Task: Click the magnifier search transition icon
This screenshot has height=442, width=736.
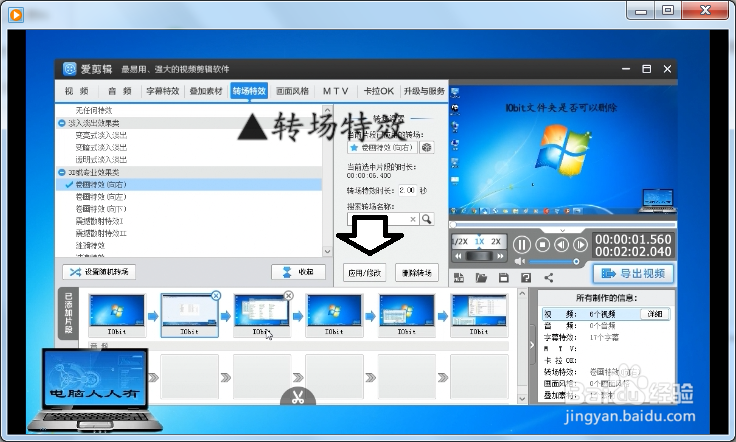Action: pos(427,219)
